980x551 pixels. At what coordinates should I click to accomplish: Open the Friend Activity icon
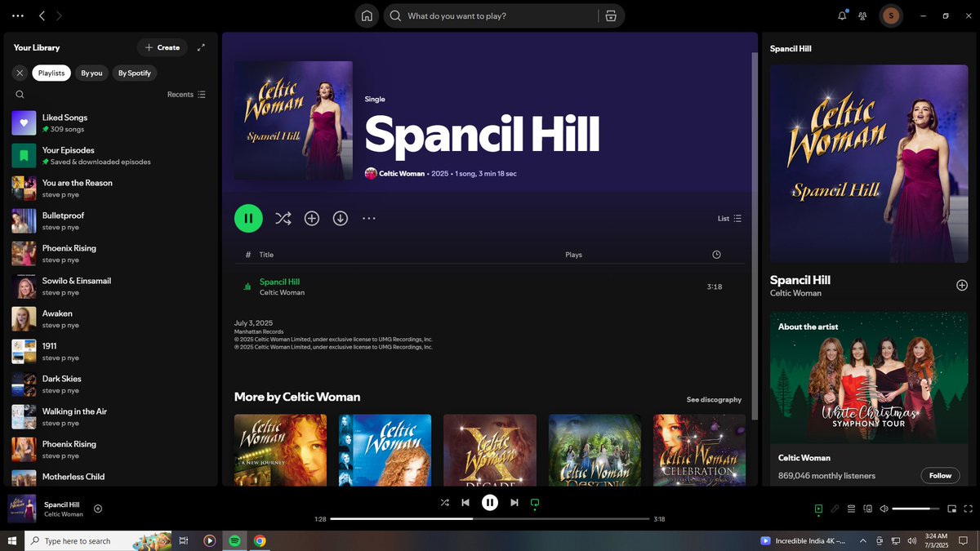tap(862, 16)
